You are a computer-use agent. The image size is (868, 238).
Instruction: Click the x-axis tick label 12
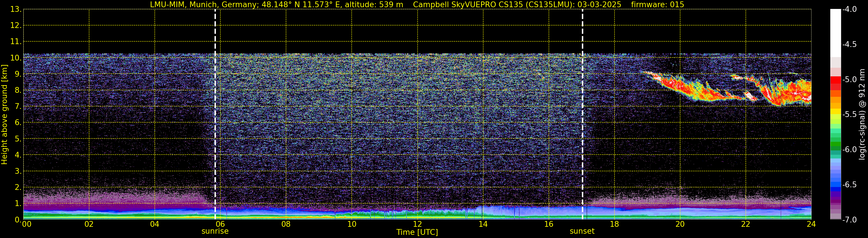417,224
